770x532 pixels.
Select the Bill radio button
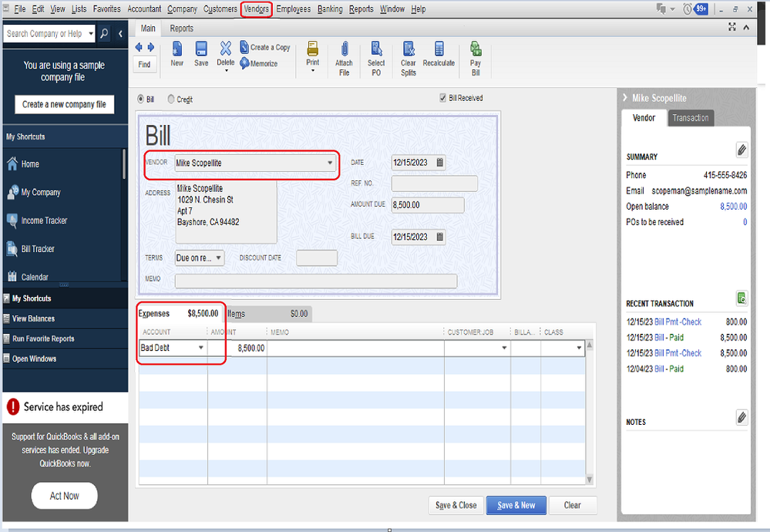(x=141, y=99)
